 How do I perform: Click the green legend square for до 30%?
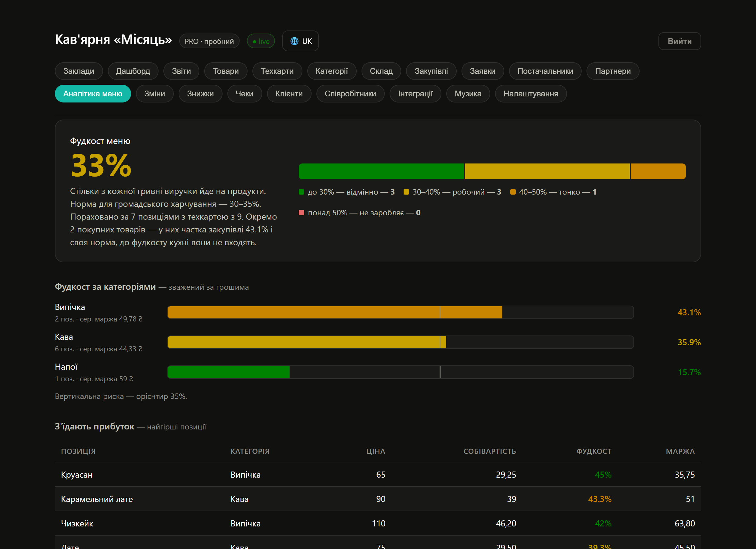[301, 192]
